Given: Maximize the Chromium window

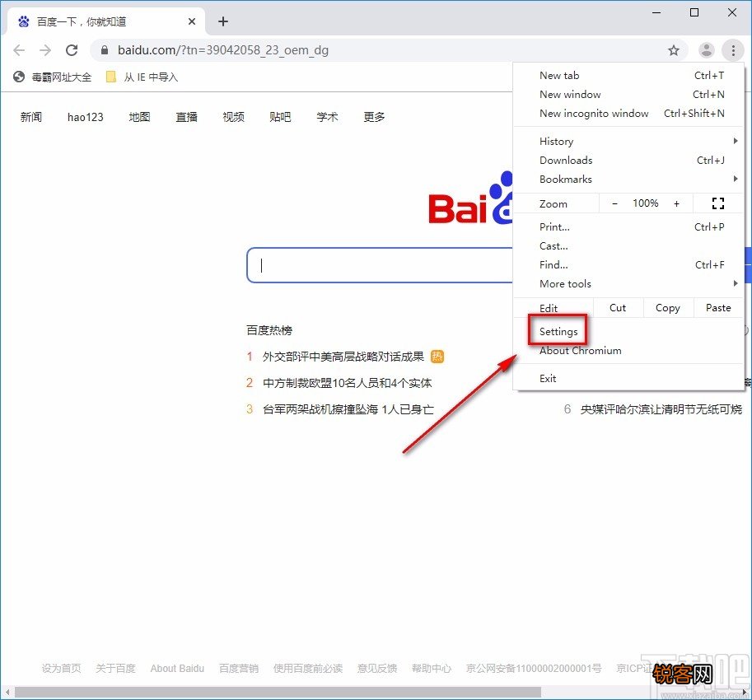Looking at the screenshot, I should (694, 12).
